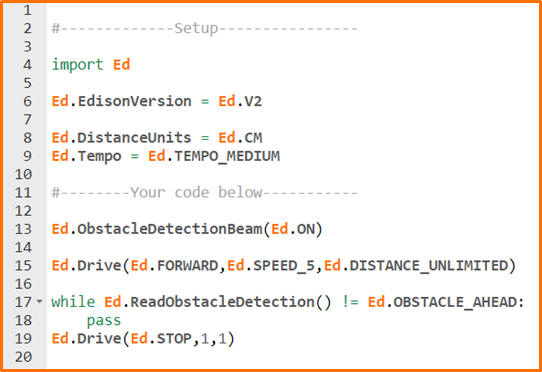542x372 pixels.
Task: Click Ed.V2 on the EdisonVersion line
Action: [x=240, y=101]
